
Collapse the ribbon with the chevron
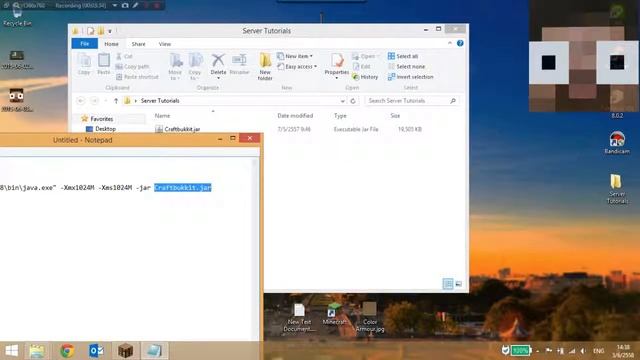click(450, 43)
